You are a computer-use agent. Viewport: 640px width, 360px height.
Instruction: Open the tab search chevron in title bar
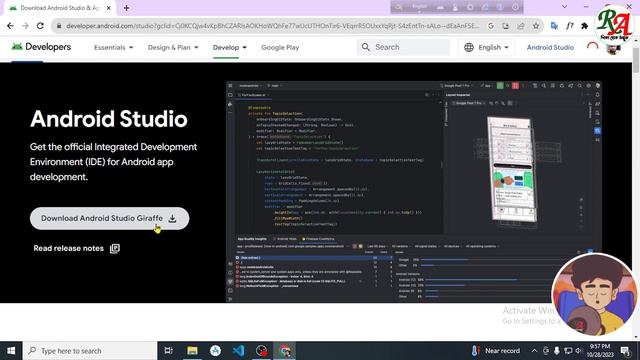[x=564, y=7]
